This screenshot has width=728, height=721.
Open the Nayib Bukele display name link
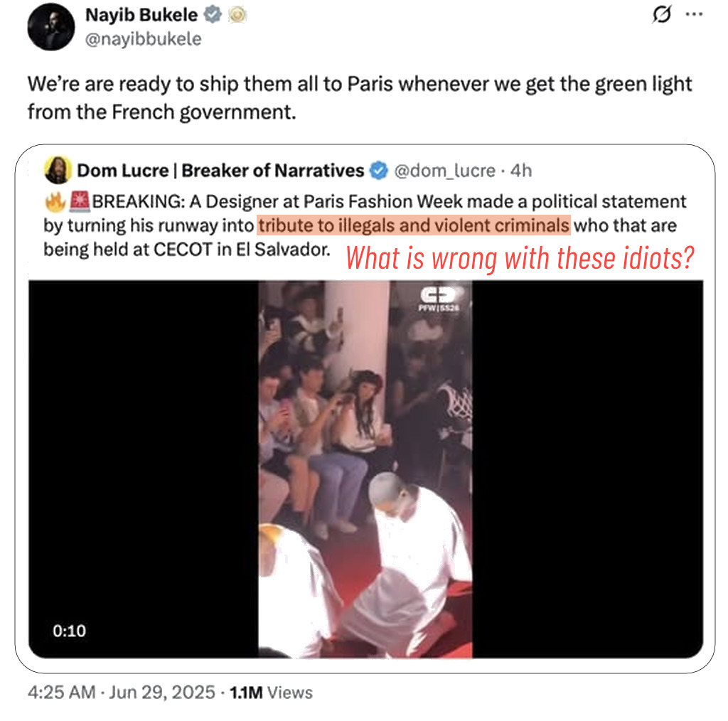pyautogui.click(x=141, y=16)
